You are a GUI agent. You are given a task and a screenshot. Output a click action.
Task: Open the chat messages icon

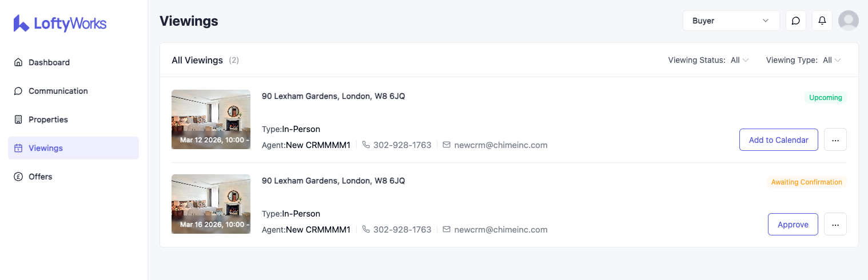[795, 21]
